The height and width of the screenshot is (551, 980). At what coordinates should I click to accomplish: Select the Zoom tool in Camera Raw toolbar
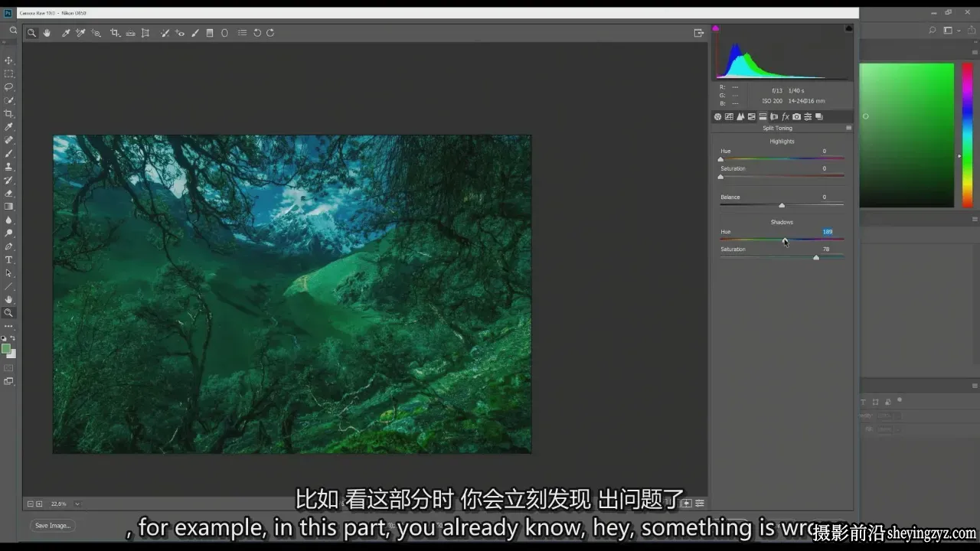31,33
